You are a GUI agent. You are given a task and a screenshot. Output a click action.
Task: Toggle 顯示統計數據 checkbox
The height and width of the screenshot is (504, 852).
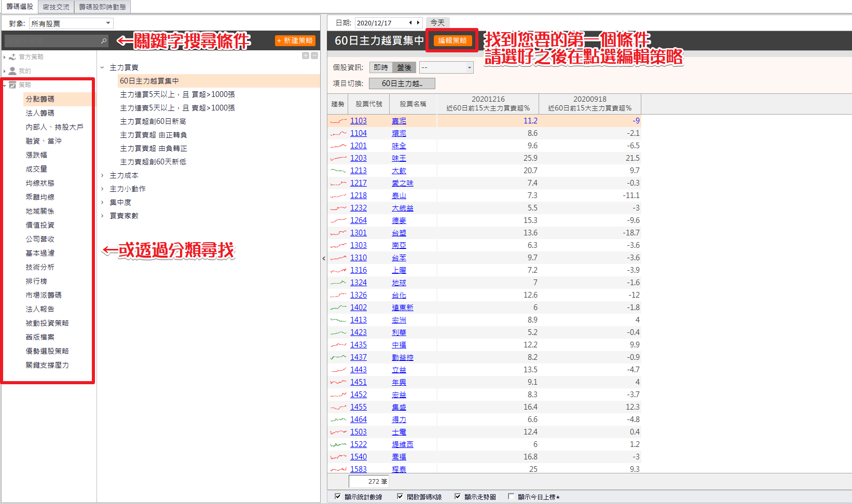point(338,497)
